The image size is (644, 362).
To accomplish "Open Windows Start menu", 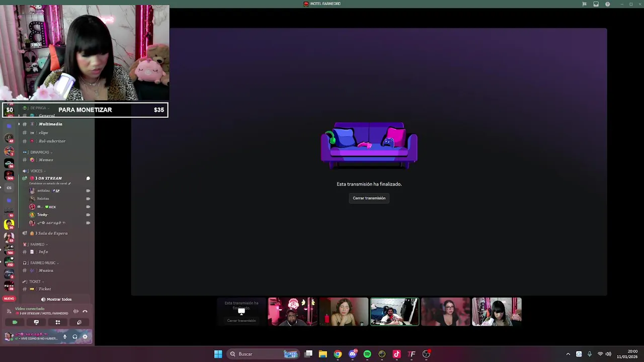I will click(x=218, y=354).
